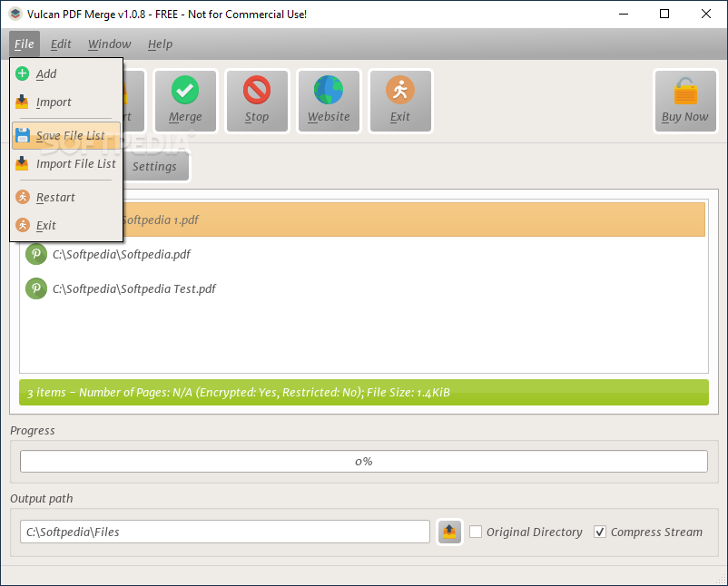Choose Import from the File menu
This screenshot has height=586, width=728.
66,103
